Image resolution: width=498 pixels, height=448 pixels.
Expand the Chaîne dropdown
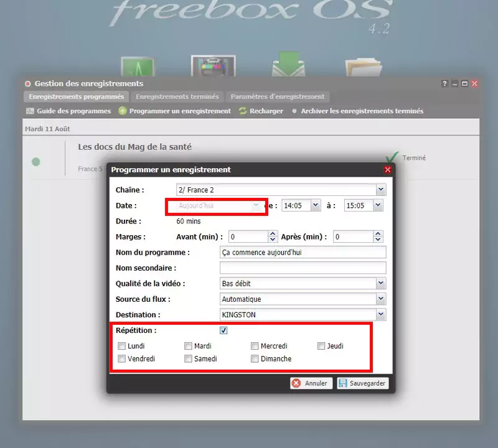coord(380,190)
